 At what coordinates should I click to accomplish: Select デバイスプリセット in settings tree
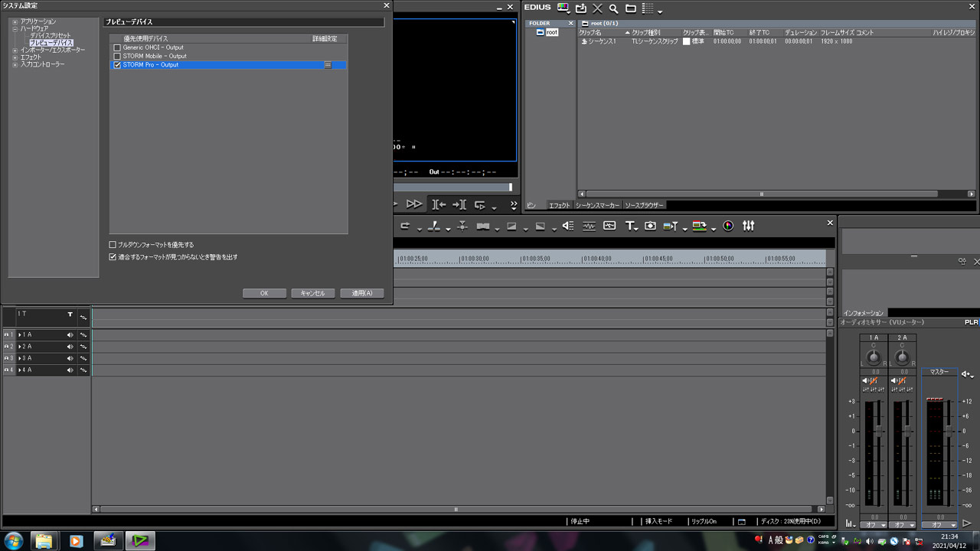click(51, 36)
